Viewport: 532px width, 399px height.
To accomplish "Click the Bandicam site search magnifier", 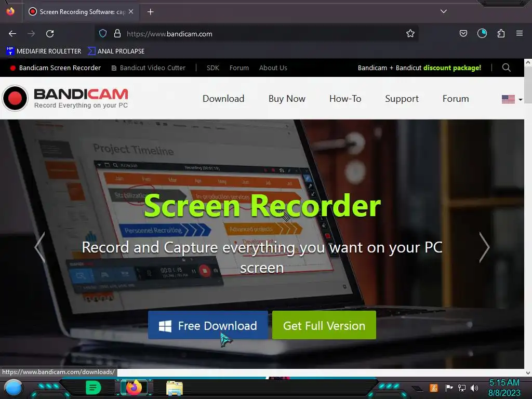I will pos(506,68).
